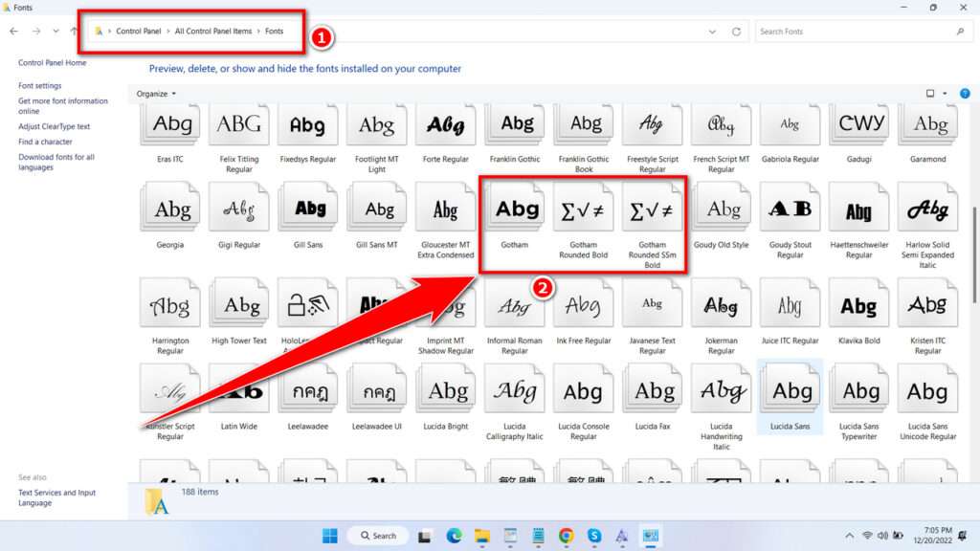Select the Gill Sans MT font
980x551 pixels.
click(x=377, y=215)
